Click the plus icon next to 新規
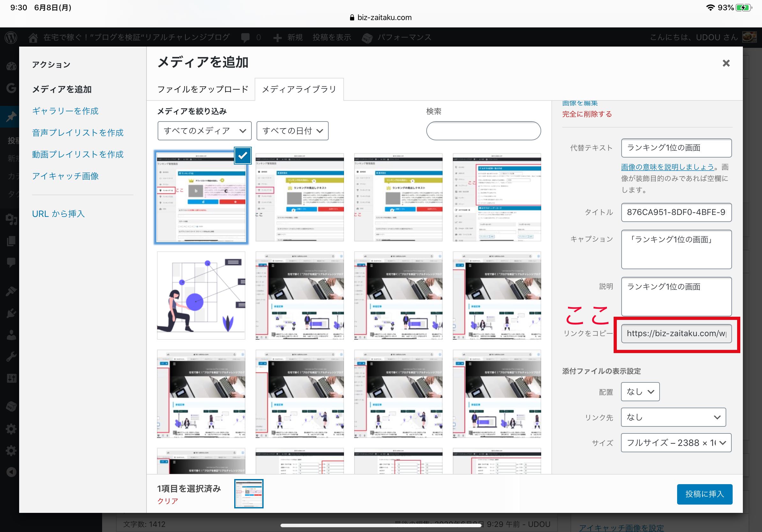The image size is (762, 532). point(277,38)
